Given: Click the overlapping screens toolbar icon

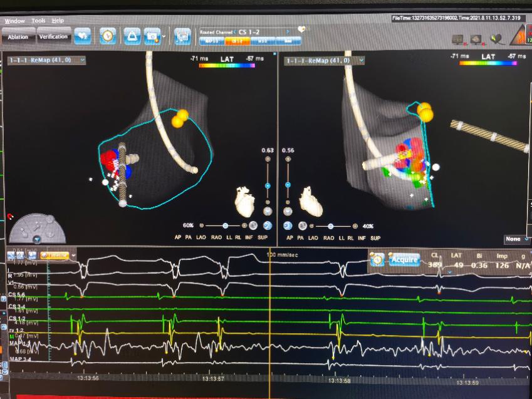Looking at the screenshot, I should [x=182, y=36].
